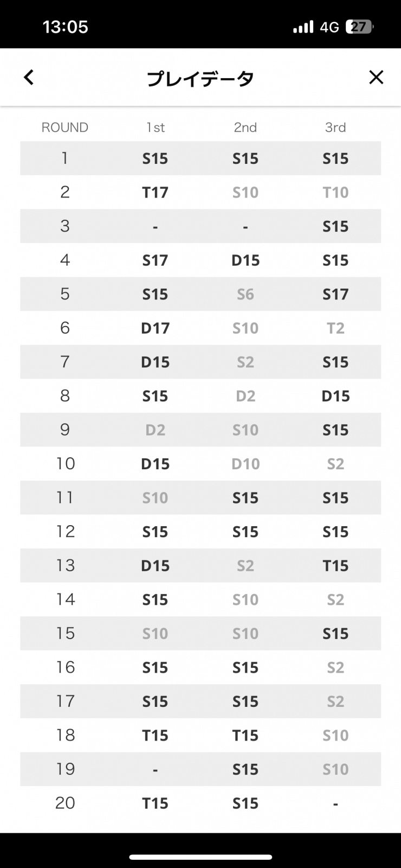Tap the T10 score in round 2
This screenshot has width=401, height=868.
click(x=335, y=193)
